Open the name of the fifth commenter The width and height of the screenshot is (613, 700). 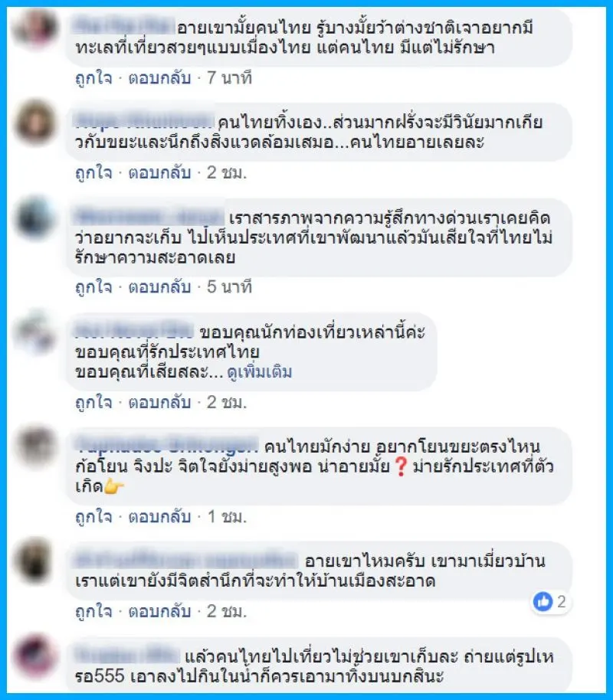point(166,446)
